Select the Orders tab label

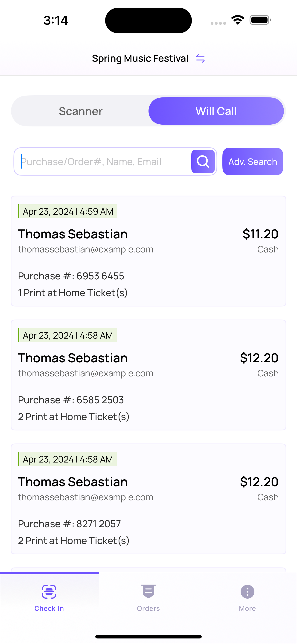tap(148, 609)
